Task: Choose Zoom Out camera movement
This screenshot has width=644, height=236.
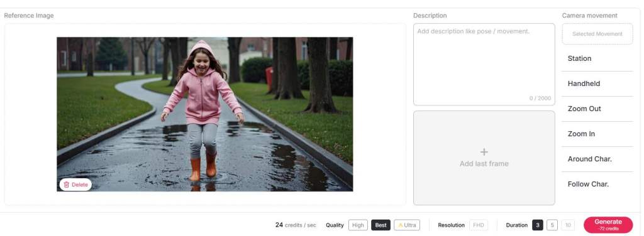Action: coord(597,109)
